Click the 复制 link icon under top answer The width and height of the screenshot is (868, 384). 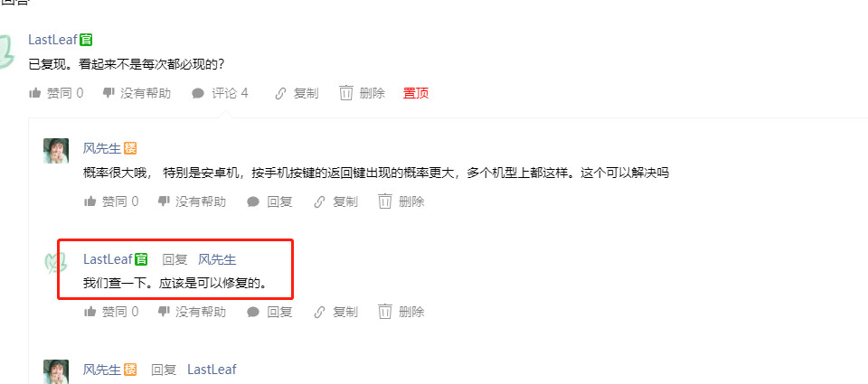click(280, 93)
